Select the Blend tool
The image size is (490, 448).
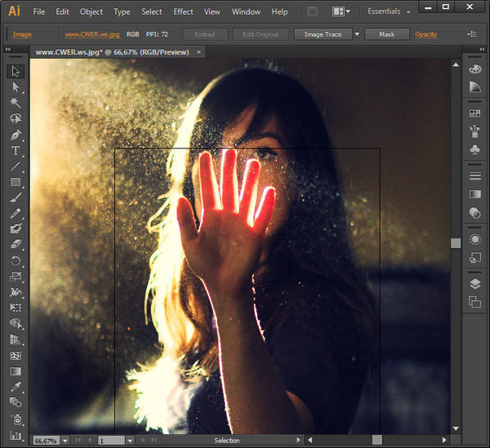pyautogui.click(x=16, y=402)
